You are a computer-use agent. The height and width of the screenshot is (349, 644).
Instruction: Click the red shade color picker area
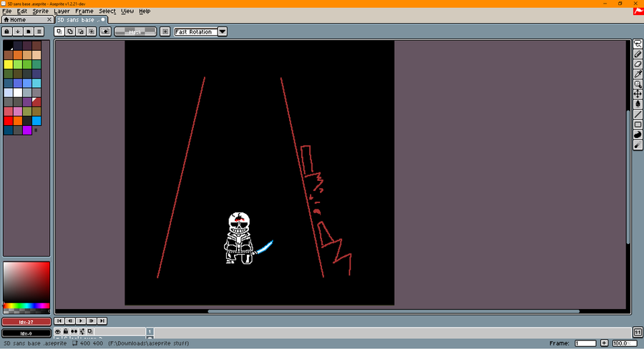pyautogui.click(x=26, y=283)
